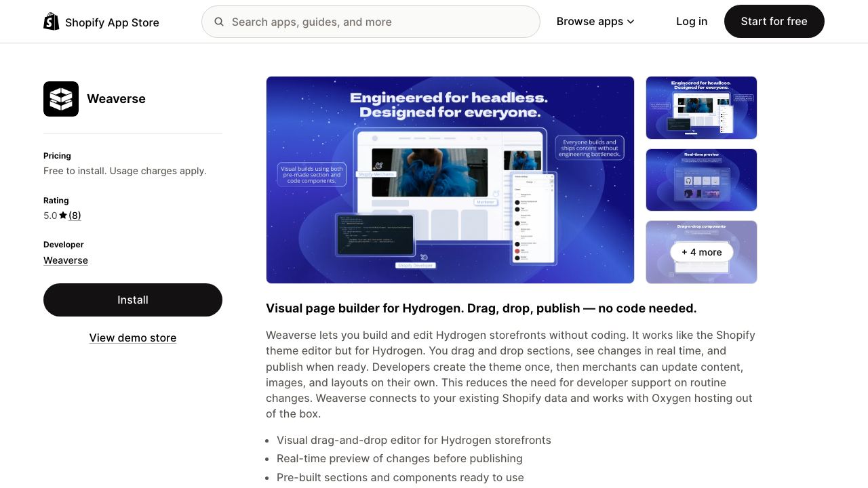Open the (8) reviews link
This screenshot has height=488, width=868.
point(75,216)
